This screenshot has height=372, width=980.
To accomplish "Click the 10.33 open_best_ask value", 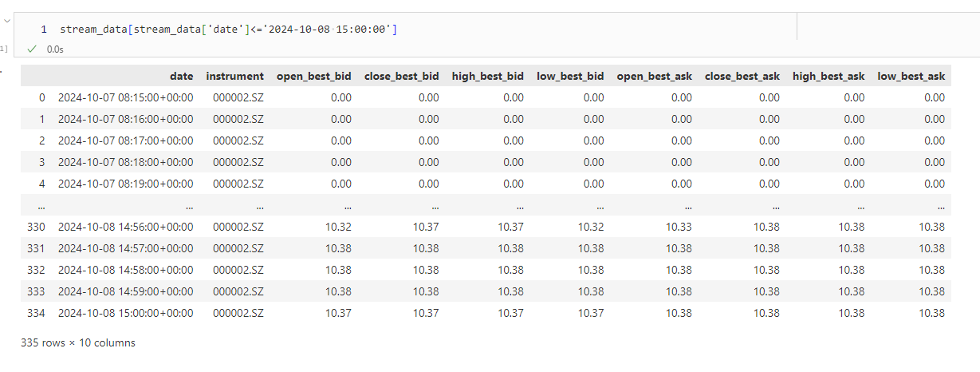I will click(x=679, y=227).
